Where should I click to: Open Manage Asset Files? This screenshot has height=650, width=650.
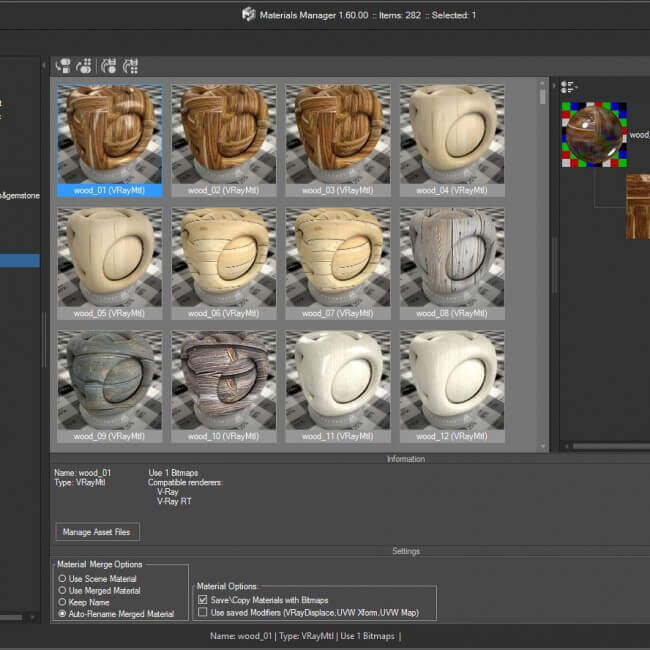click(x=98, y=532)
